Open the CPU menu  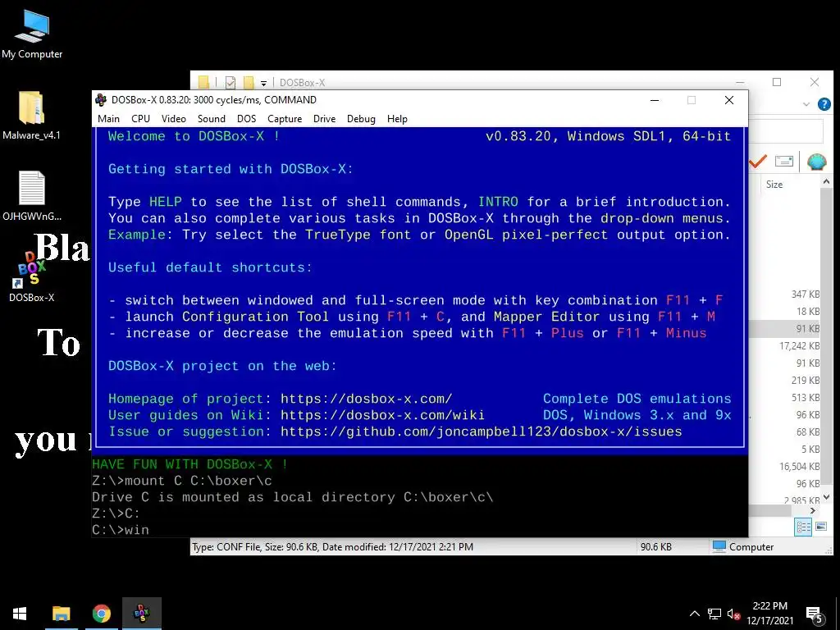click(x=140, y=119)
